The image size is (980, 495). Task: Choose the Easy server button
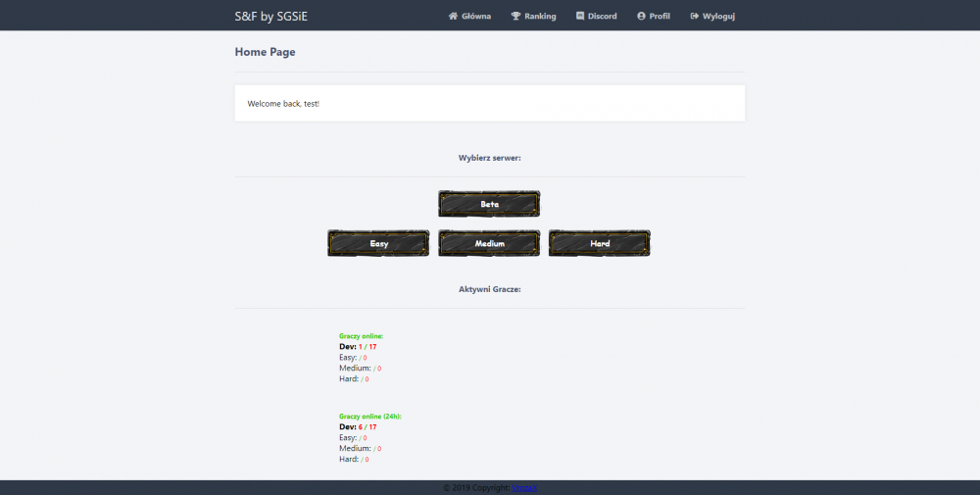(x=378, y=243)
